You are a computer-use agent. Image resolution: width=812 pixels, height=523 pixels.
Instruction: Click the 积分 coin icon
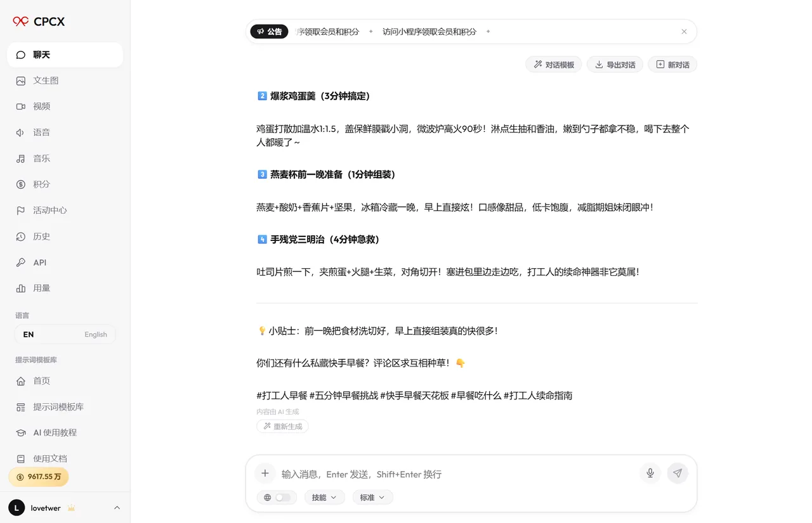click(x=21, y=184)
